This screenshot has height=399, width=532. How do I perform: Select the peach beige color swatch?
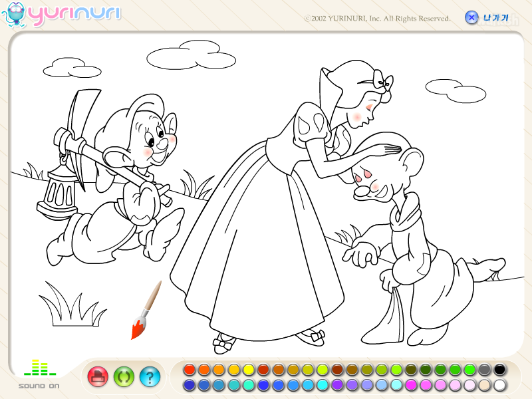[x=485, y=385]
